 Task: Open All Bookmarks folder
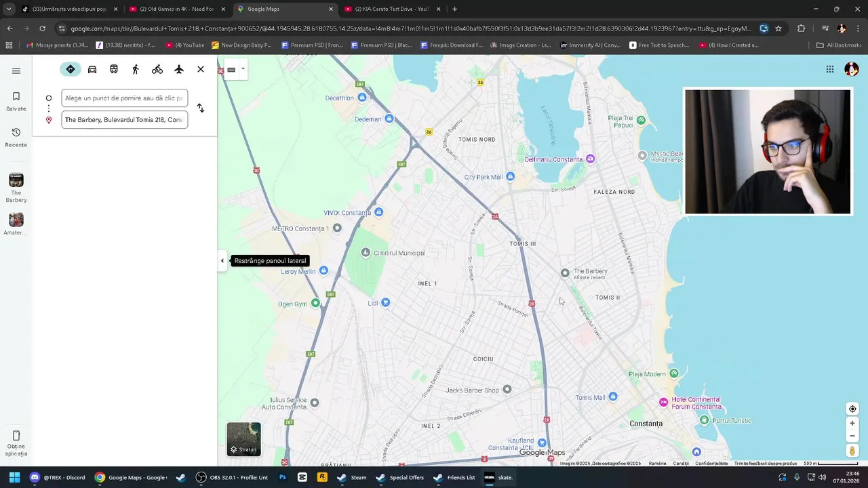pos(839,45)
